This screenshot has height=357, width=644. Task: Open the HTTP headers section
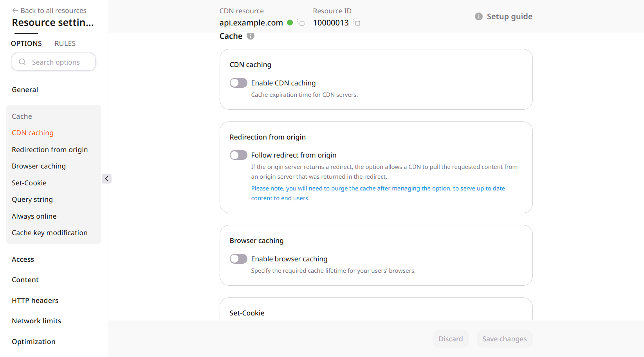[35, 301]
